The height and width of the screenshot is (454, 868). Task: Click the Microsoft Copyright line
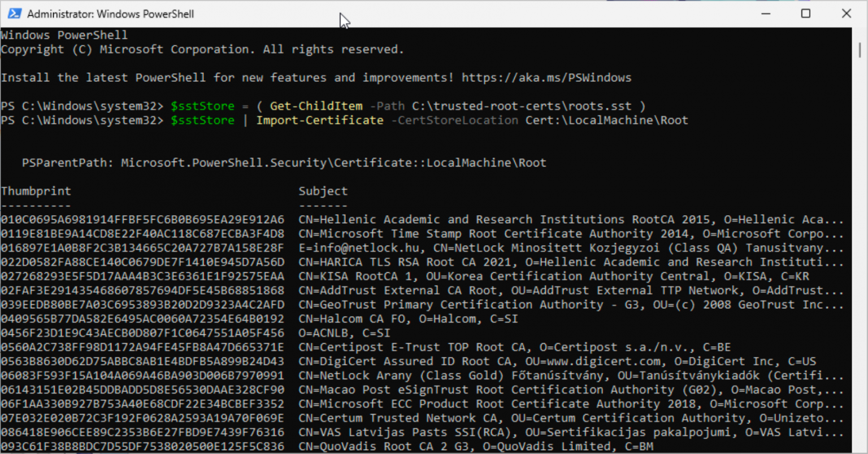click(202, 49)
